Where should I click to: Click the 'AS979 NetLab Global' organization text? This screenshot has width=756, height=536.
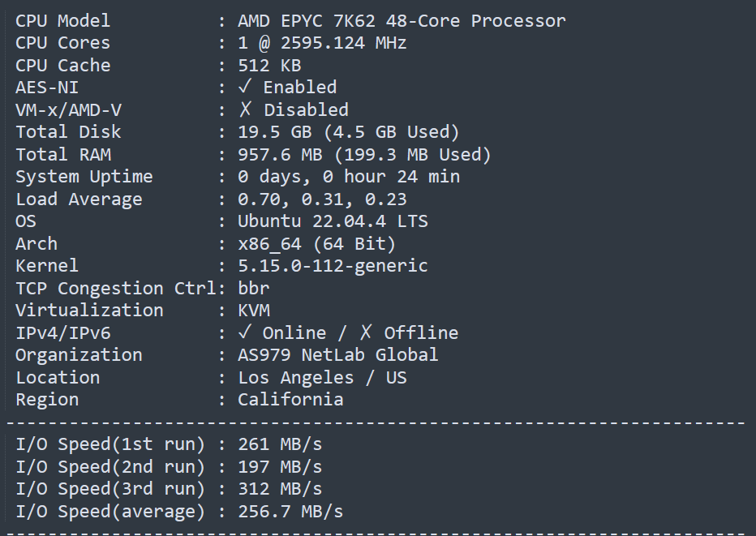point(338,354)
